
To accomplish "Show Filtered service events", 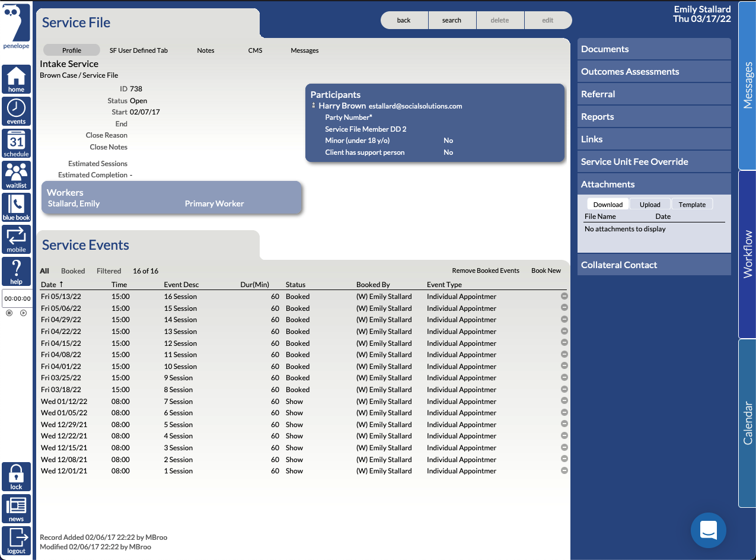I will [109, 271].
